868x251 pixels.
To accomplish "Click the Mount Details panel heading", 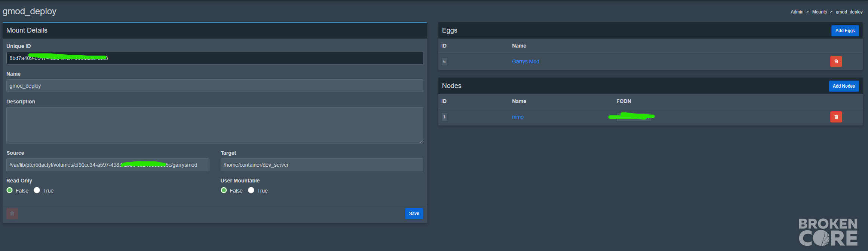I will coord(27,30).
